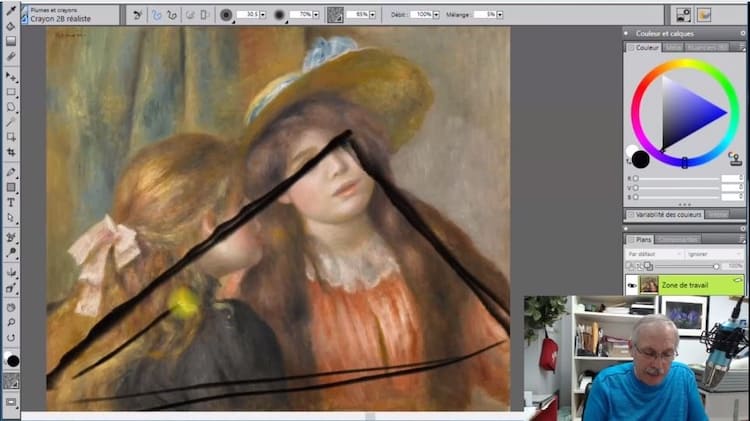
Task: Open the Ignorer composite depth dropdown
Action: click(x=714, y=254)
